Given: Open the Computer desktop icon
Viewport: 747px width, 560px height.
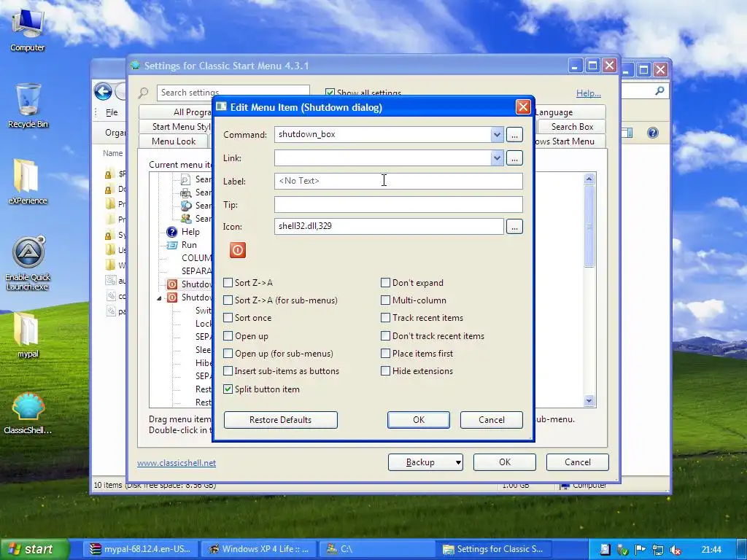Looking at the screenshot, I should click(x=27, y=29).
